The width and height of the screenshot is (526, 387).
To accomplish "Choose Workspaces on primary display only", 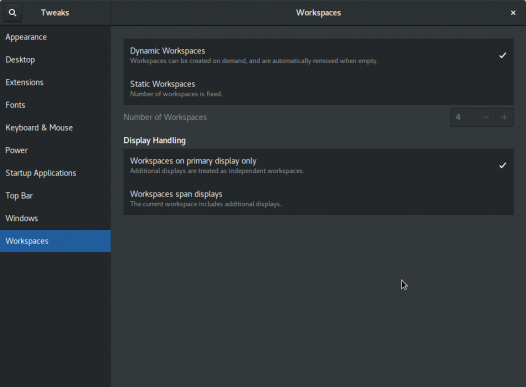I will tap(318, 165).
